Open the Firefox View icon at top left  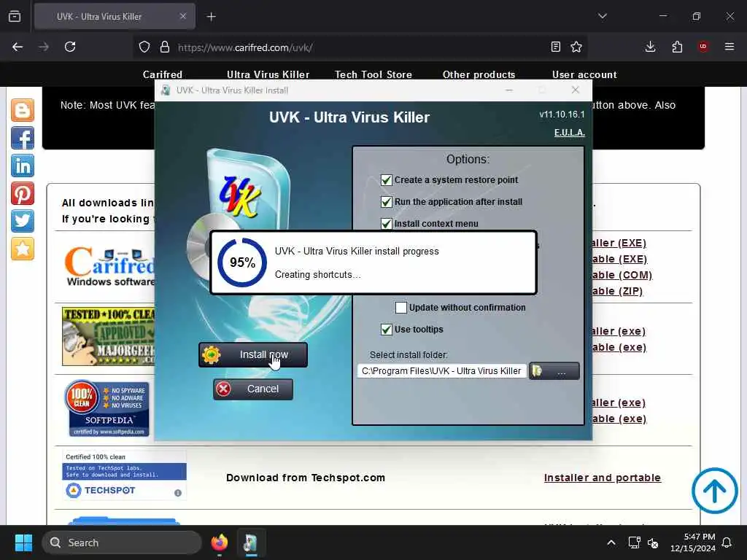click(x=15, y=16)
